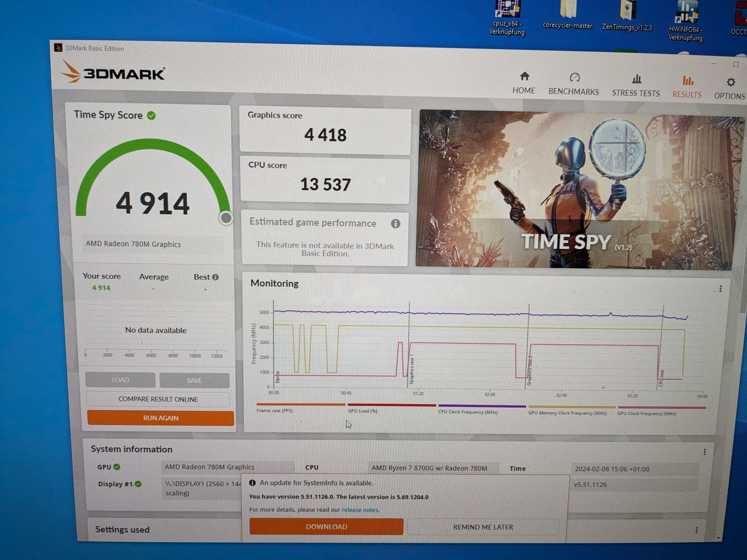Click DOWNLOAD in the SystemInfo update notice
Image resolution: width=747 pixels, height=560 pixels.
tap(326, 527)
